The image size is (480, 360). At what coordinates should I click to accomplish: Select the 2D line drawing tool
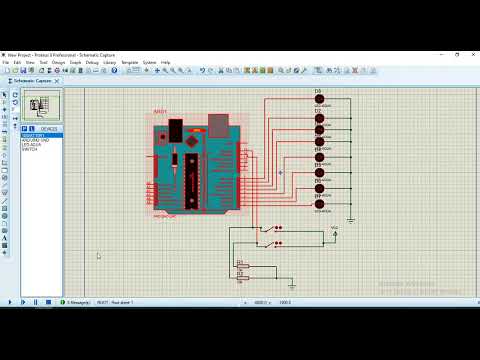4,201
